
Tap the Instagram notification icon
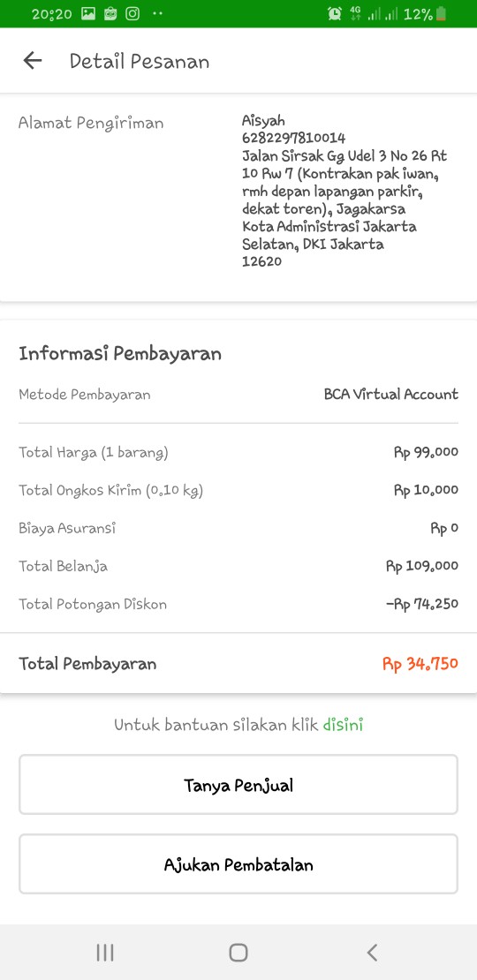click(132, 14)
